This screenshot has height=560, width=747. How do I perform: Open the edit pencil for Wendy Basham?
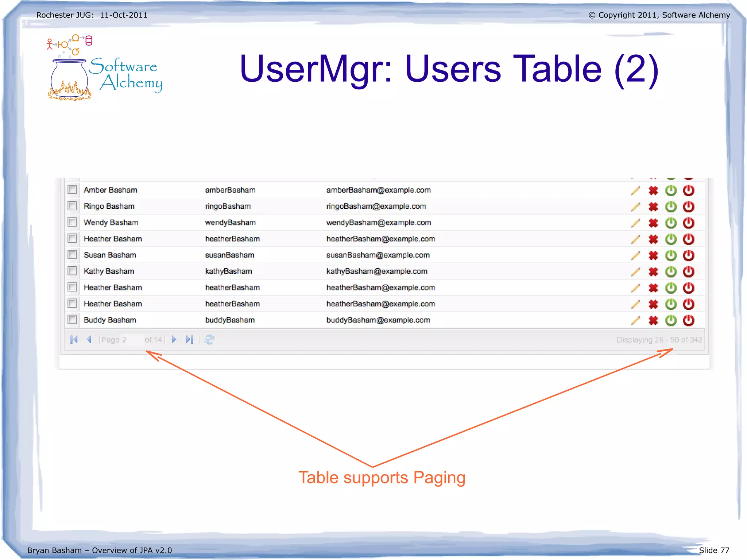coord(635,223)
